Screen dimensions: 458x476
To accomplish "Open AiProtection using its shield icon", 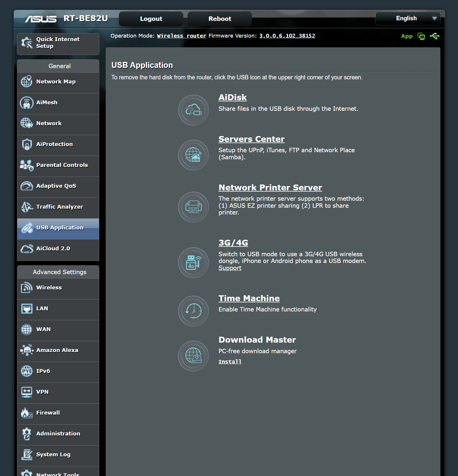I will pyautogui.click(x=27, y=144).
